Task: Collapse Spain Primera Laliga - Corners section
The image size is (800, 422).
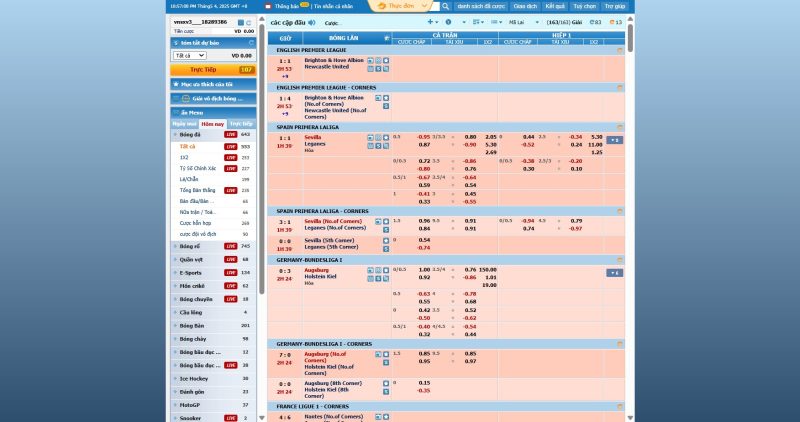Action: (x=620, y=211)
